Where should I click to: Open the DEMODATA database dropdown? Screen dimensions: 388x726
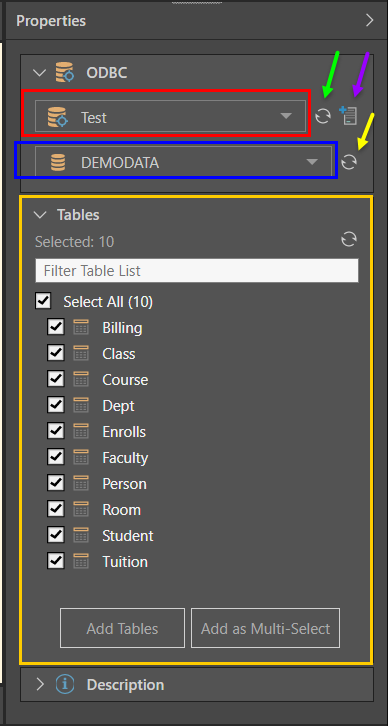click(x=184, y=161)
